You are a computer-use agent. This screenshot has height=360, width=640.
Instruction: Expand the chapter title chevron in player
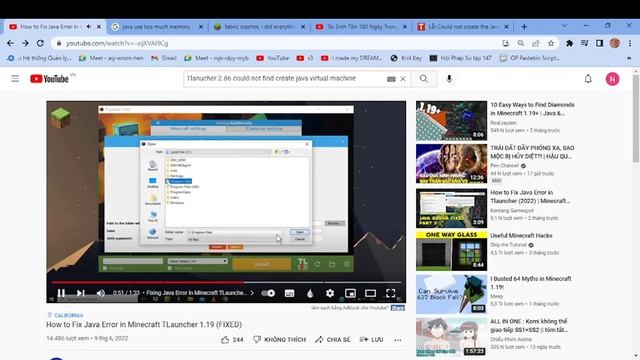point(252,293)
